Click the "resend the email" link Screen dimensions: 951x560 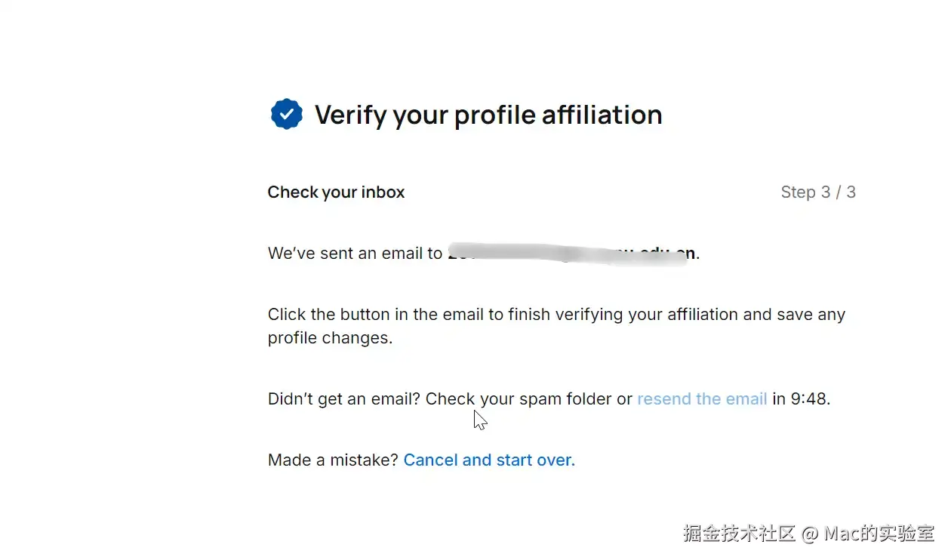[x=702, y=399]
